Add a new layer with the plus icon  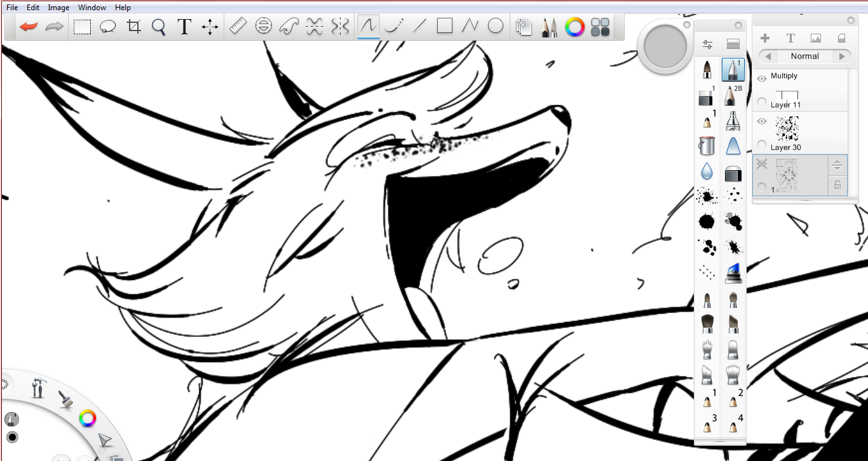tap(765, 38)
